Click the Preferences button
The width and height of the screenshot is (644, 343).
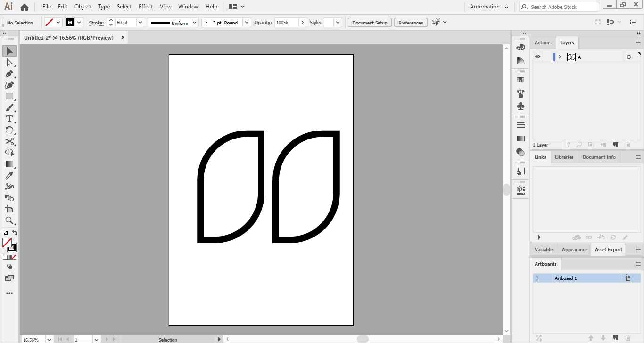(x=411, y=23)
